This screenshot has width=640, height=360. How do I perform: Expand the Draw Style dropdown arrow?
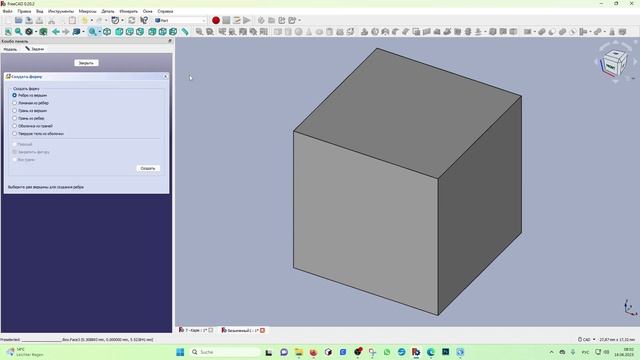tap(36, 31)
